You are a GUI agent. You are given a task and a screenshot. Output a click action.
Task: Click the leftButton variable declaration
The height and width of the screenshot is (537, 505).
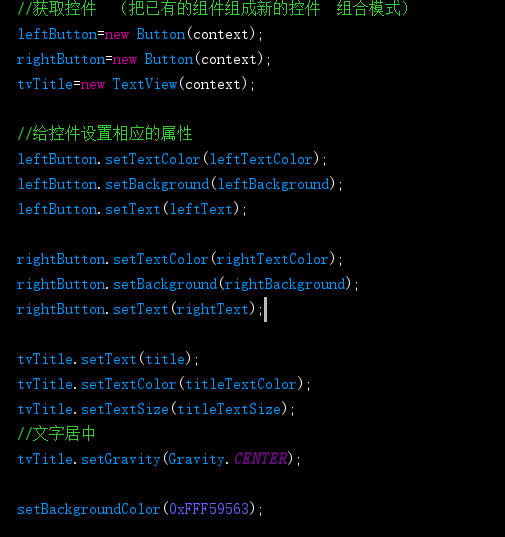[x=58, y=35]
